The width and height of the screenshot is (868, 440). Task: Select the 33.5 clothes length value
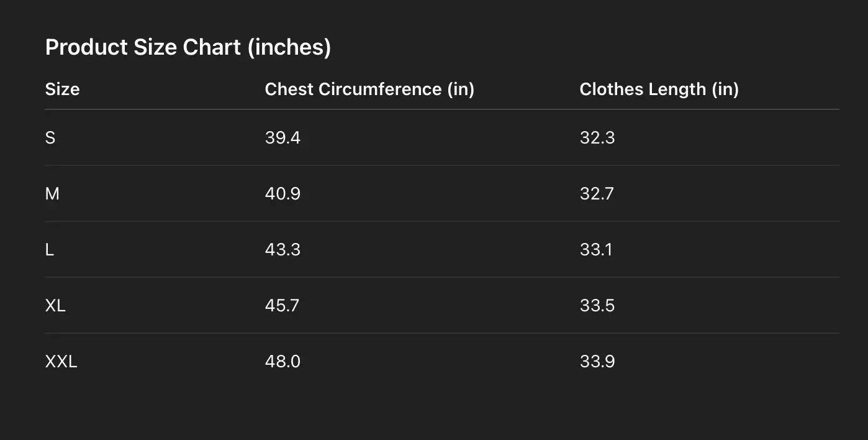point(597,305)
